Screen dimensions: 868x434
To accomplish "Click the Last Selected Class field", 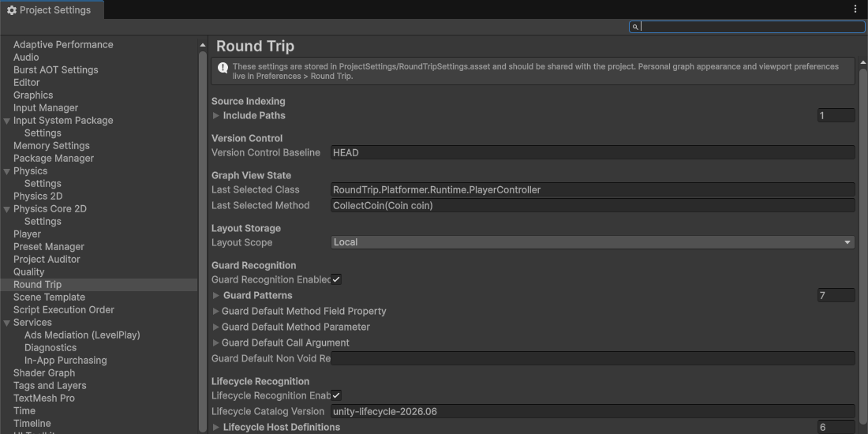I will click(593, 190).
